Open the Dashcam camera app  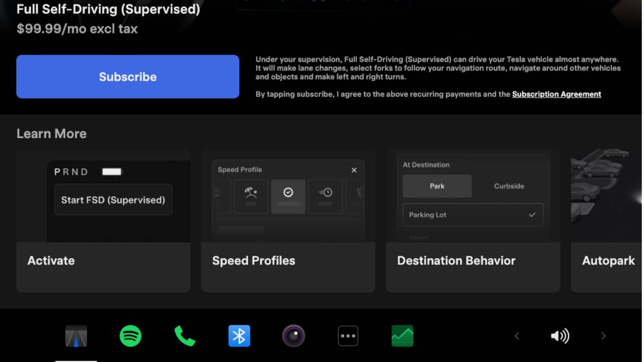[x=293, y=336]
